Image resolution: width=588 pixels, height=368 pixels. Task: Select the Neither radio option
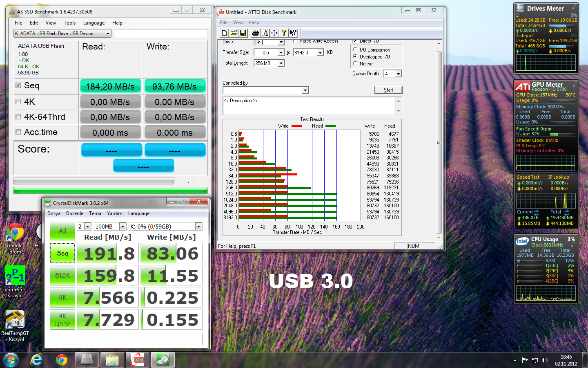[x=355, y=63]
